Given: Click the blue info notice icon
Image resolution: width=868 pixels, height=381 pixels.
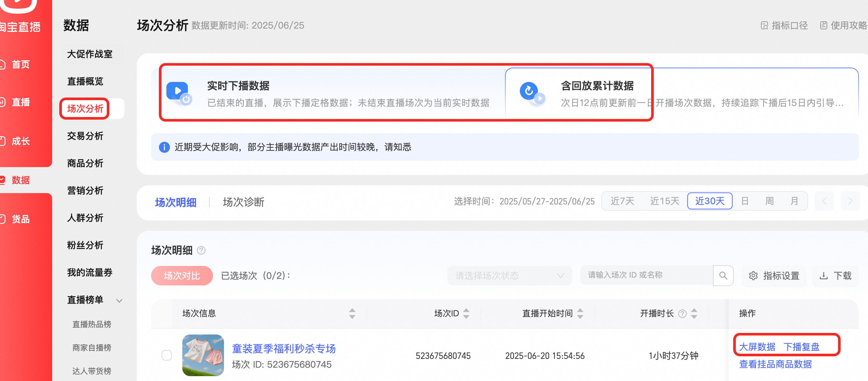Looking at the screenshot, I should coord(164,147).
